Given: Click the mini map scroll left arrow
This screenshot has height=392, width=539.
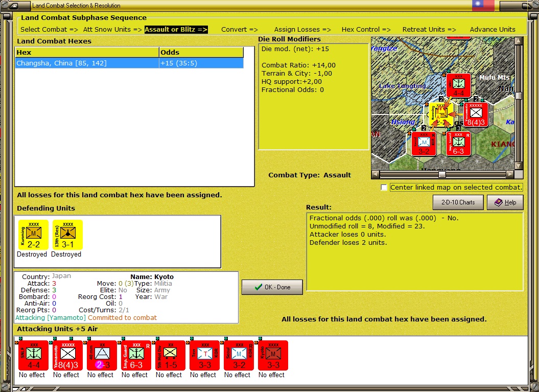Looking at the screenshot, I should pos(376,175).
